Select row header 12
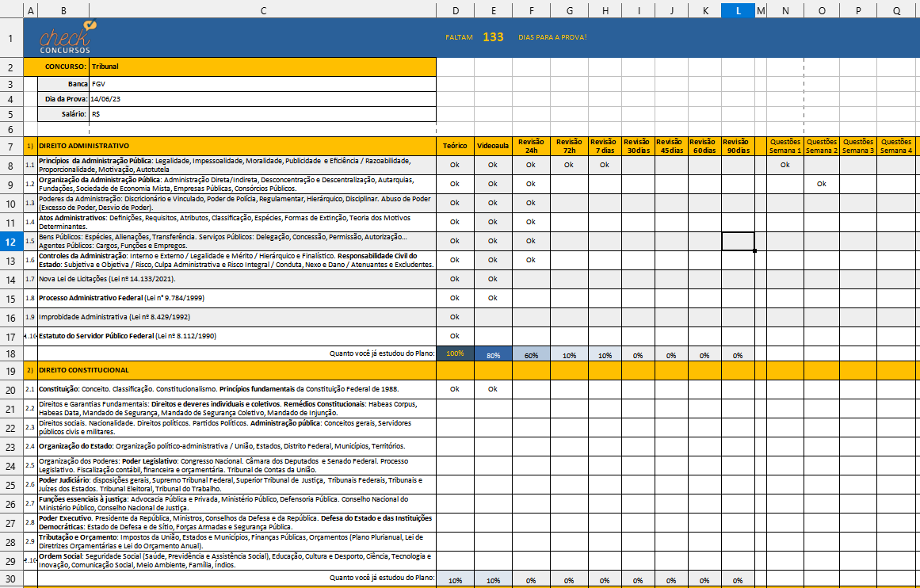The height and width of the screenshot is (588, 920). [x=11, y=241]
